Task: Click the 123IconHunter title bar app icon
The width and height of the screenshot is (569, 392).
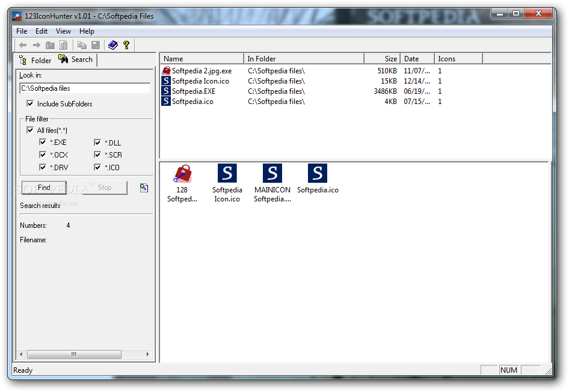Action: (x=17, y=16)
